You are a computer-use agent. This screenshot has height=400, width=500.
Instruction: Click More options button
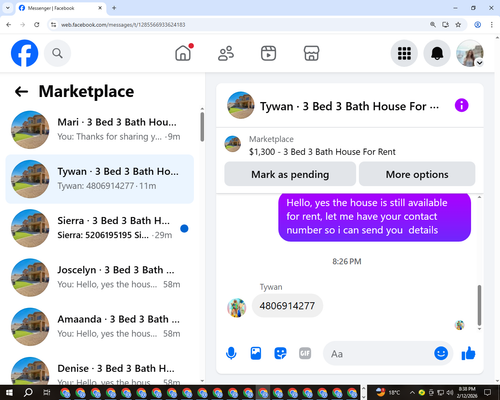[x=417, y=174]
